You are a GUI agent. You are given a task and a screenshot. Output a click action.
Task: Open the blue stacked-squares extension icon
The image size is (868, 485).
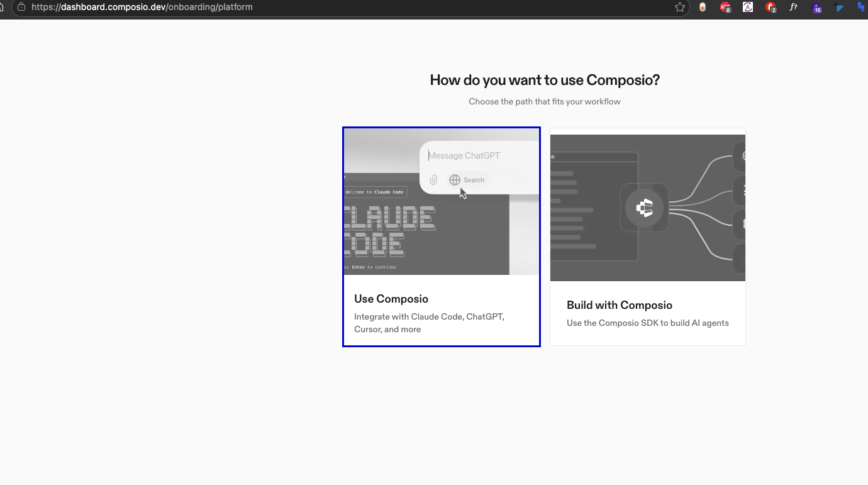pyautogui.click(x=862, y=7)
